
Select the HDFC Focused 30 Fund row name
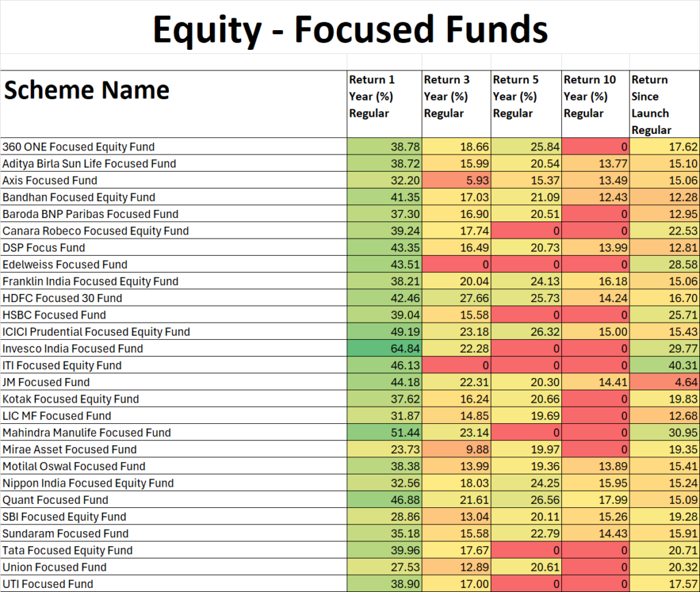(174, 298)
